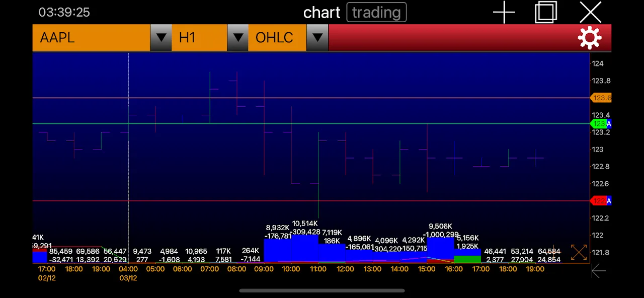Tap the H1 timeframe label
Screen dimensions: 644x298
point(199,38)
